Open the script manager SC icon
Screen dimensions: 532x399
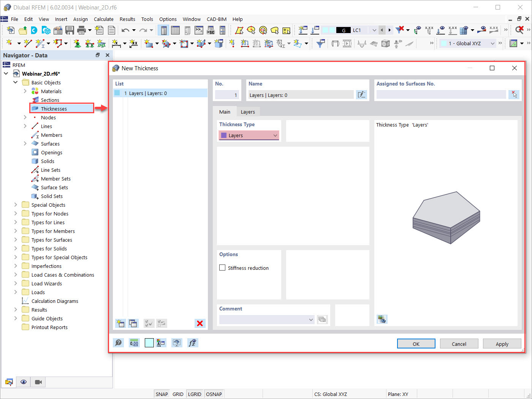pos(211,30)
